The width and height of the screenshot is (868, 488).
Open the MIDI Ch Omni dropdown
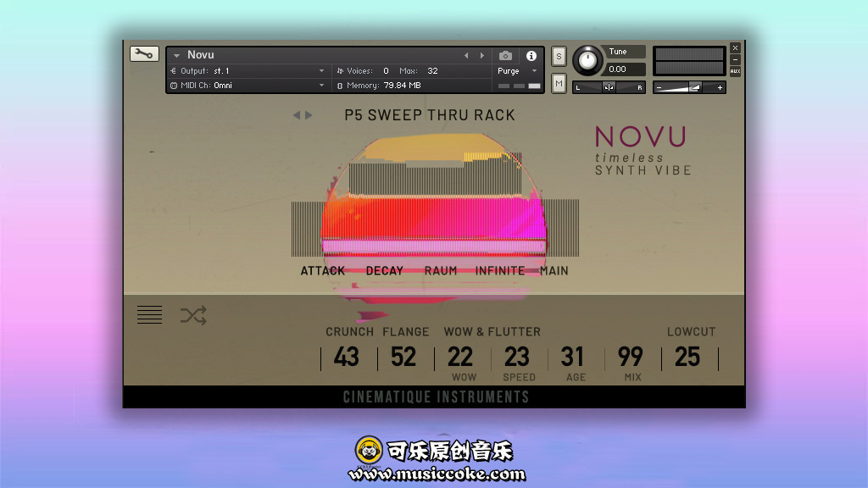point(248,86)
